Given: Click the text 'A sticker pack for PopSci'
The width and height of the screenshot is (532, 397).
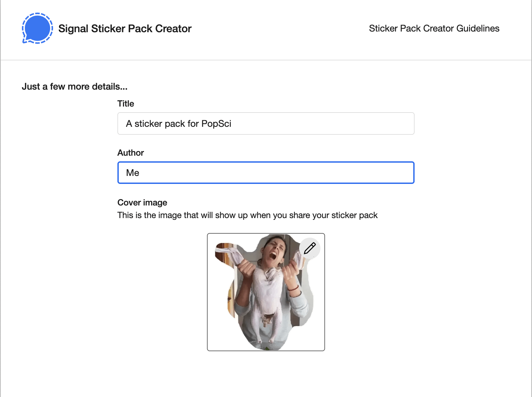Looking at the screenshot, I should click(x=179, y=123).
